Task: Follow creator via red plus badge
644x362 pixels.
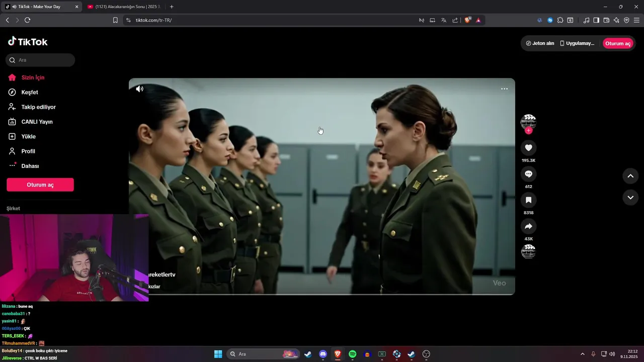Action: pos(528,131)
